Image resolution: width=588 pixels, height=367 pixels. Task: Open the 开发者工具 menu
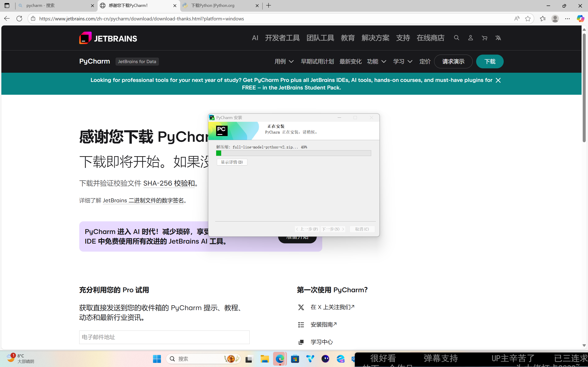(282, 38)
